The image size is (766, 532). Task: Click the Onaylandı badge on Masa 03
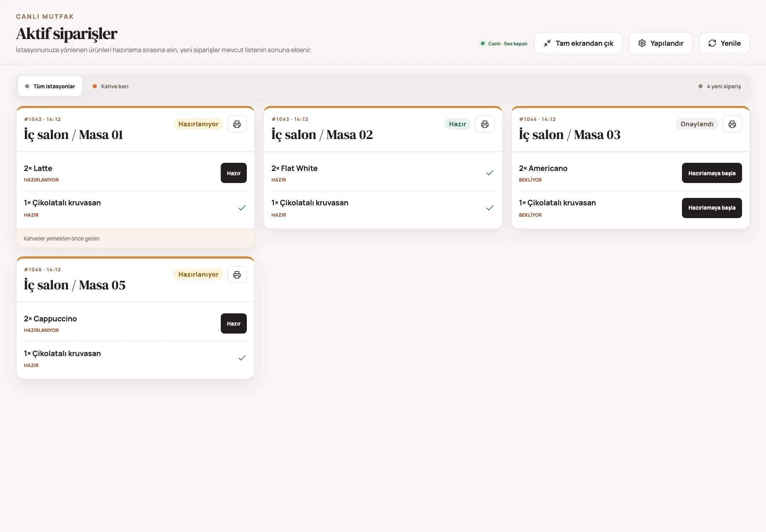(697, 124)
